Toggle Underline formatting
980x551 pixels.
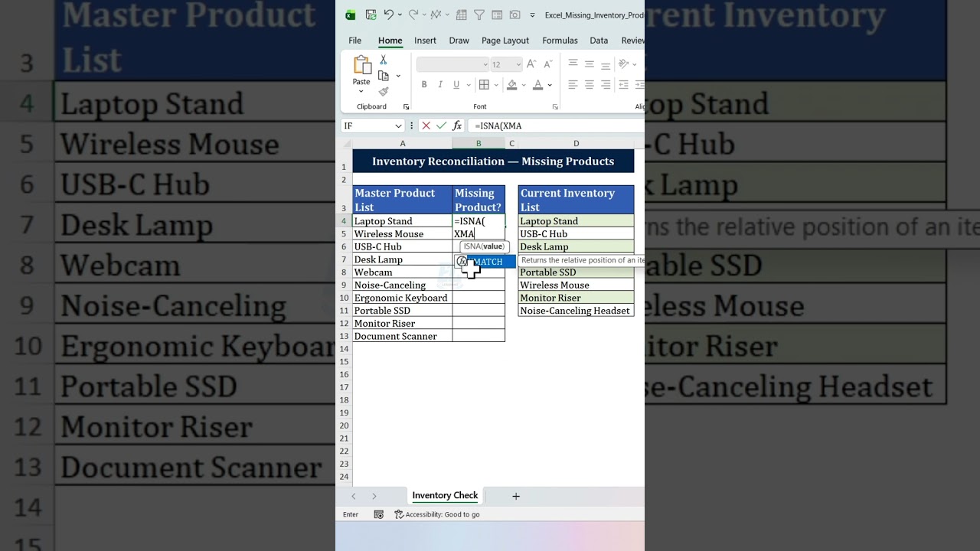(456, 84)
